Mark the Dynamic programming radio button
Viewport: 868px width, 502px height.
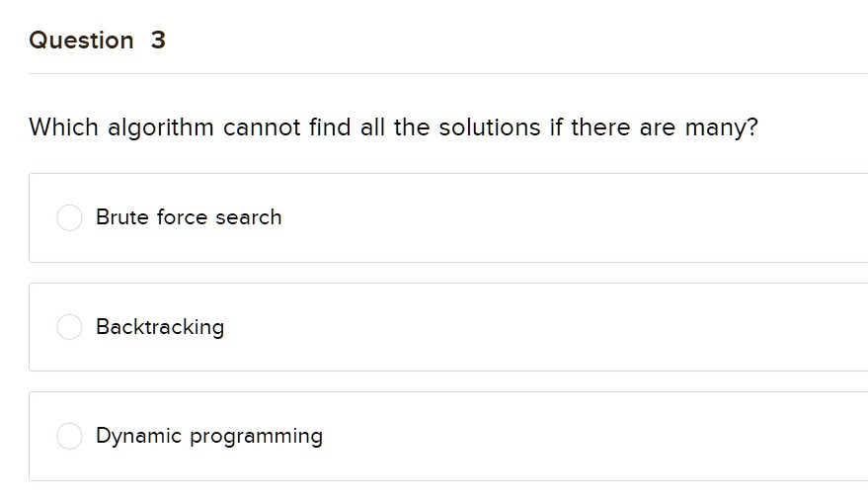point(69,436)
